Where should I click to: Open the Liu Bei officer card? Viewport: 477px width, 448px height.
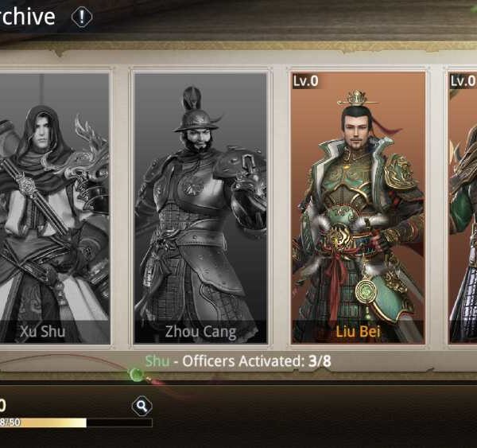click(x=358, y=208)
